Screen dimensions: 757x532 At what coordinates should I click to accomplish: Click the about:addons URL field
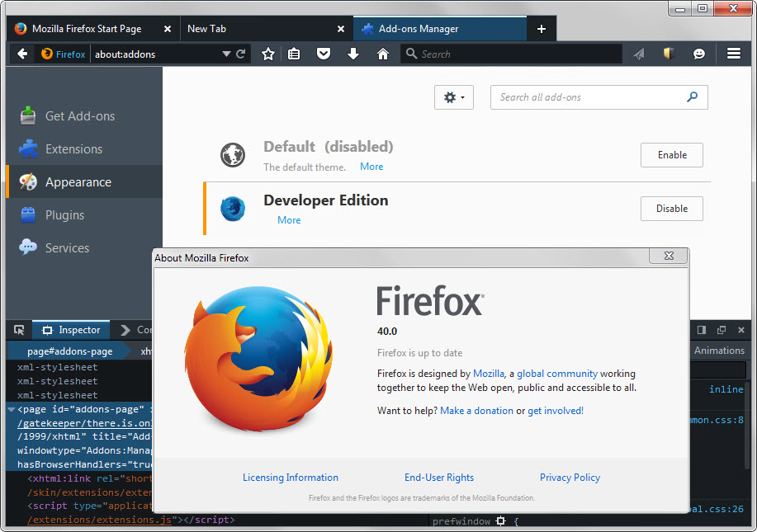tap(155, 54)
